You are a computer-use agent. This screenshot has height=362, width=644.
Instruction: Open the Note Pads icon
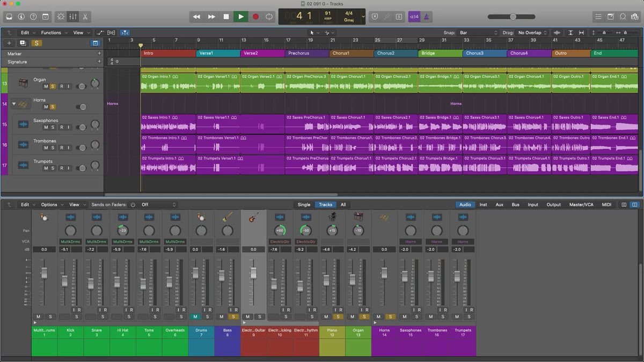point(611,17)
